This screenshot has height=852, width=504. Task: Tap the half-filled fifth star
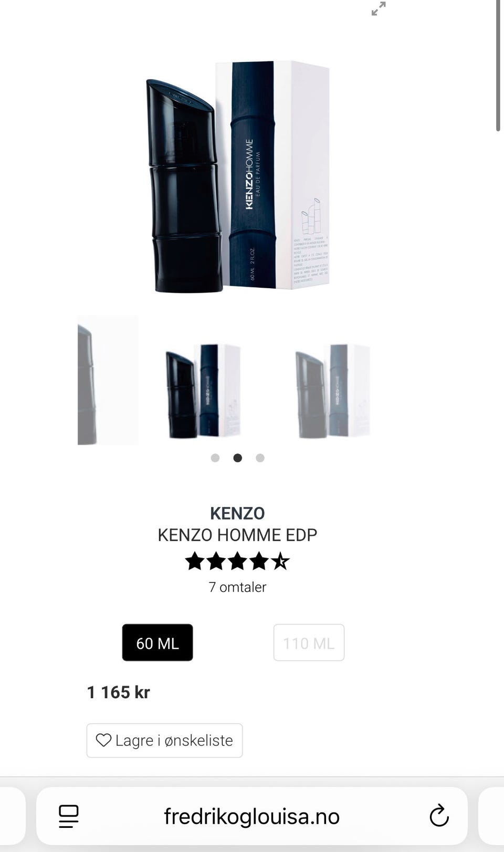[280, 561]
